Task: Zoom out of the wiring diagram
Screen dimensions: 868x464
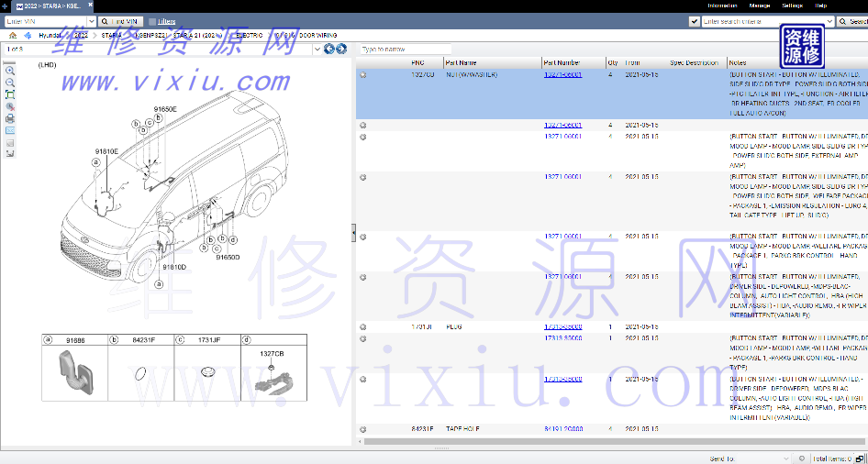Action: click(x=10, y=82)
